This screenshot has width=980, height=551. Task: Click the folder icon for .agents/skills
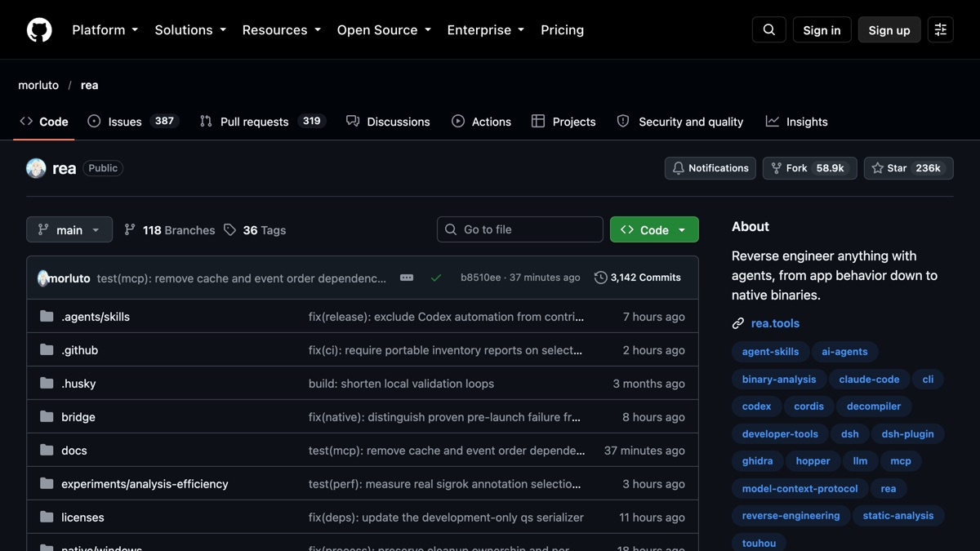(x=47, y=317)
